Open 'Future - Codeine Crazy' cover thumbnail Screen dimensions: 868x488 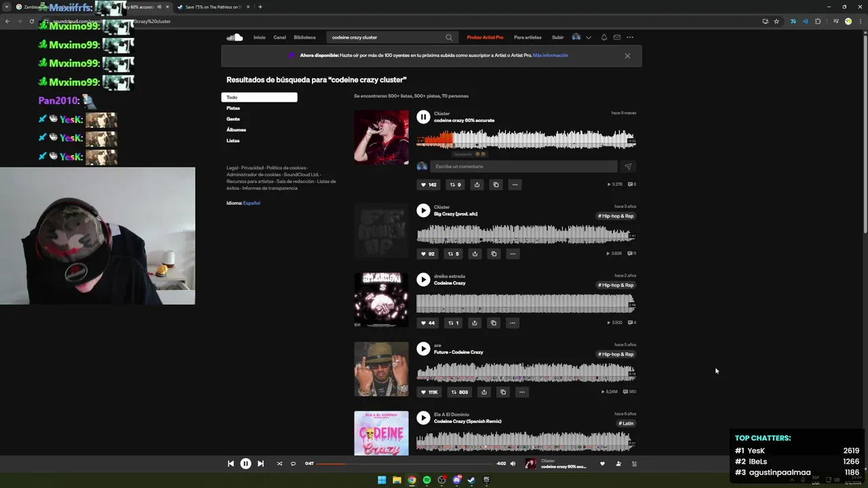[x=381, y=369]
